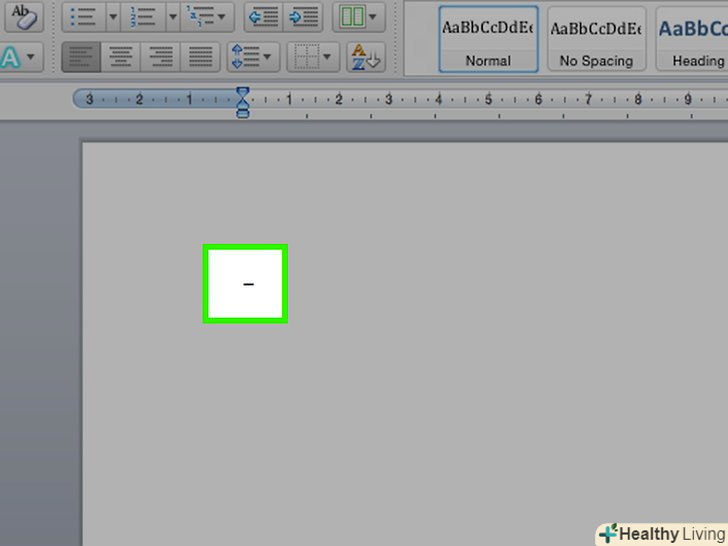728x546 pixels.
Task: Toggle align text left
Action: pyautogui.click(x=81, y=57)
